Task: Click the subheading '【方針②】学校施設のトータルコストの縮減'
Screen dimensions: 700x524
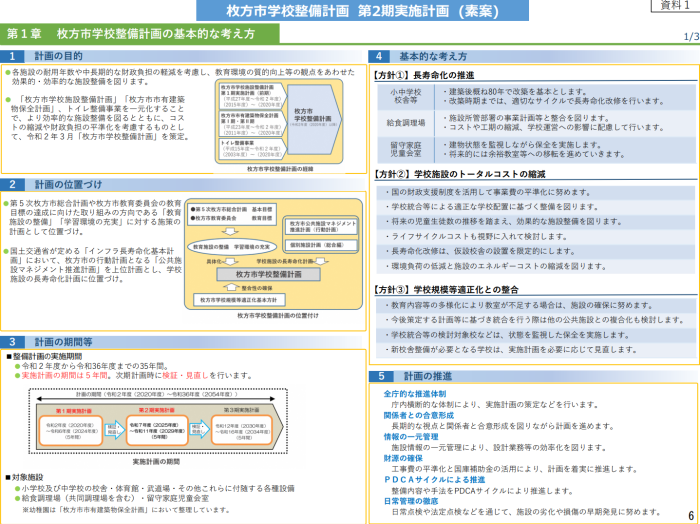Action: point(459,174)
